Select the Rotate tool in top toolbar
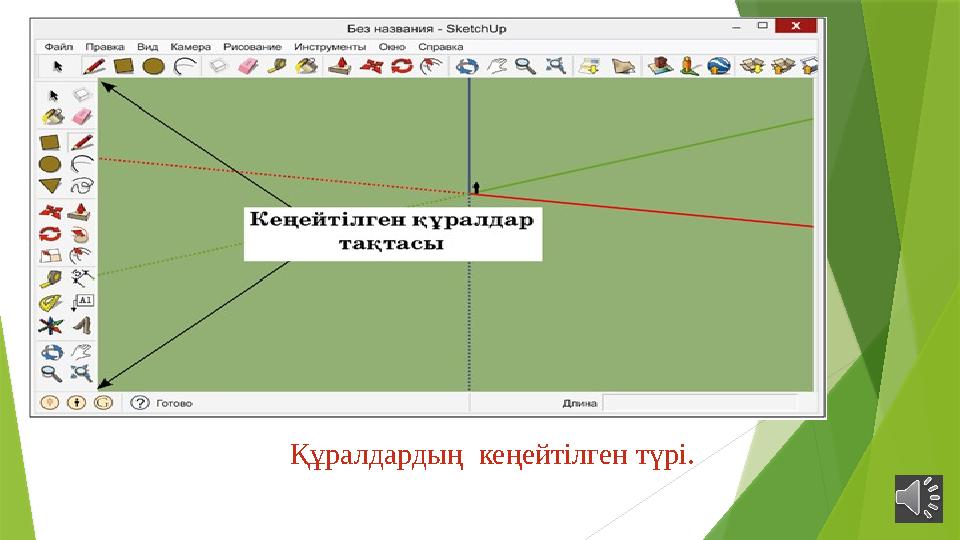 402,66
